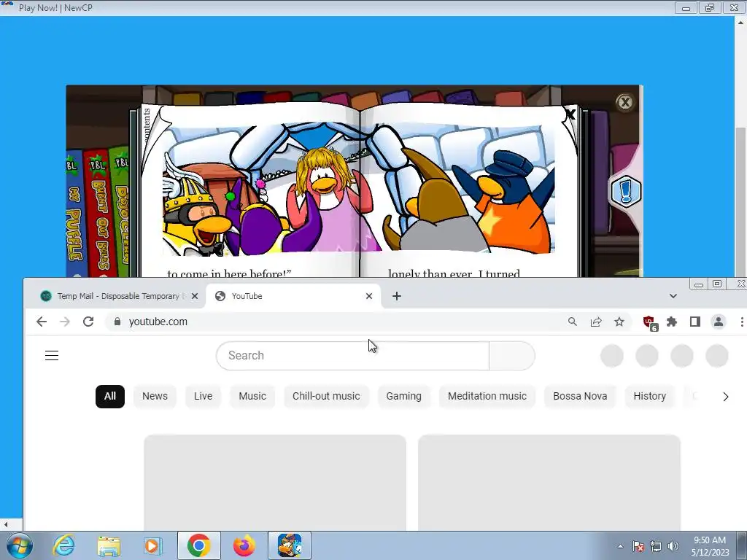Viewport: 747px width, 560px height.
Task: Close the book with the round X button
Action: (624, 102)
